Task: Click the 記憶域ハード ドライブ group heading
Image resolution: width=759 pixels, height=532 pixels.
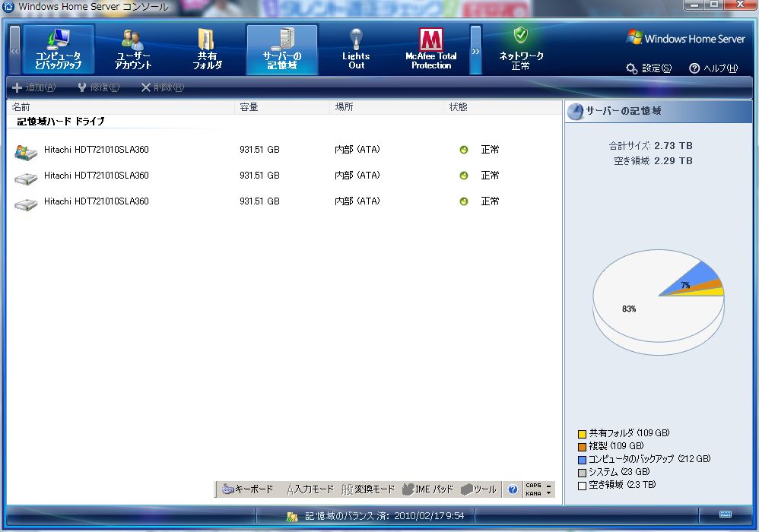Action: (61, 122)
